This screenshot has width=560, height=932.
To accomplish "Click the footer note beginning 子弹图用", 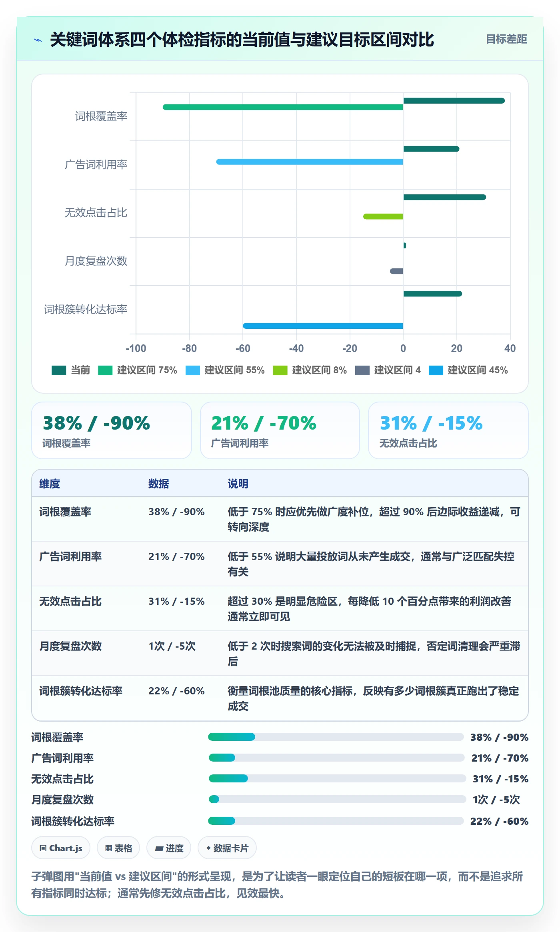I will pos(277,885).
